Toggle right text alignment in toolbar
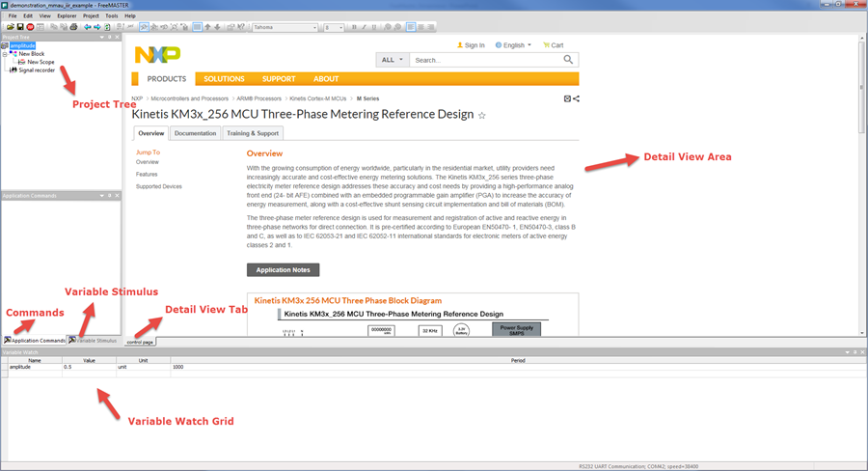This screenshot has height=471, width=868. tap(431, 27)
